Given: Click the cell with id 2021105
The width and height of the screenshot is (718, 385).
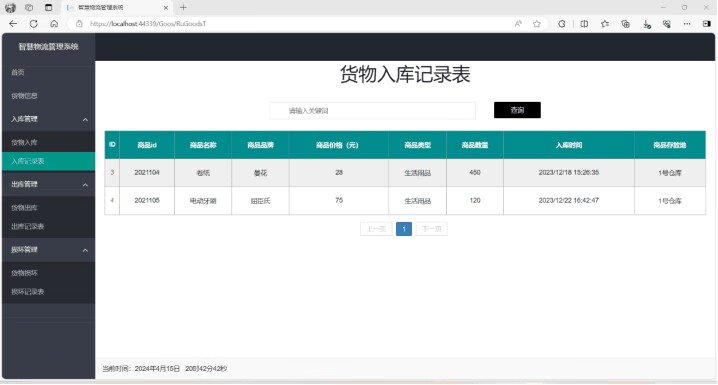Looking at the screenshot, I should coord(147,201).
